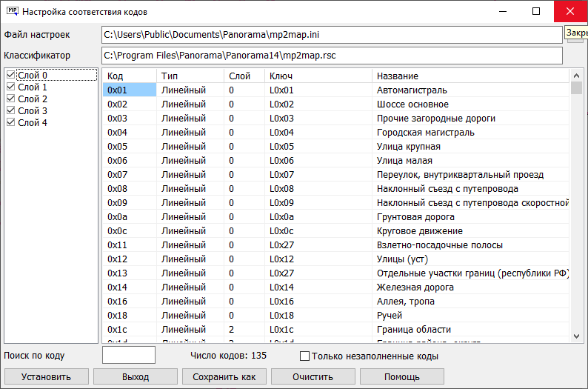Image resolution: width=588 pixels, height=389 pixels.
Task: Click the table scrollbar down arrow
Action: pyautogui.click(x=577, y=337)
